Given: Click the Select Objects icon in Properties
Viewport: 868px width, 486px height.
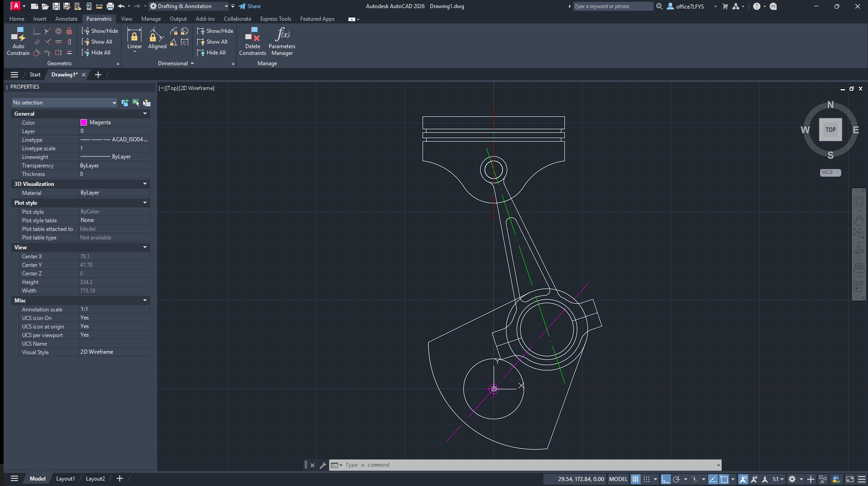Looking at the screenshot, I should coord(136,103).
